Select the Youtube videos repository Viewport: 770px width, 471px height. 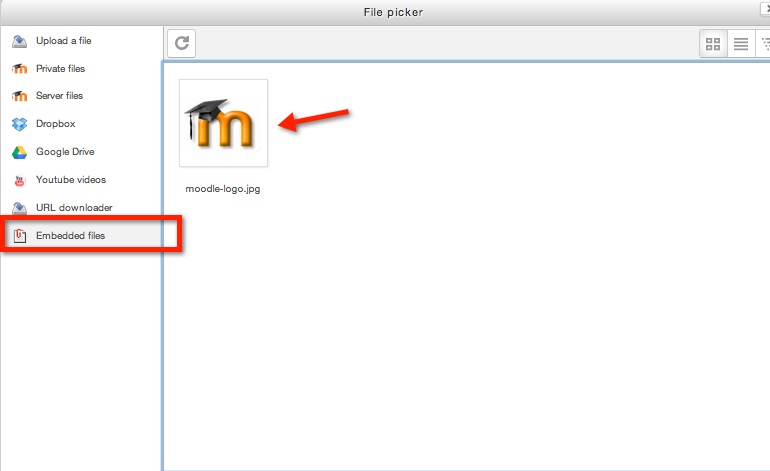coord(71,180)
